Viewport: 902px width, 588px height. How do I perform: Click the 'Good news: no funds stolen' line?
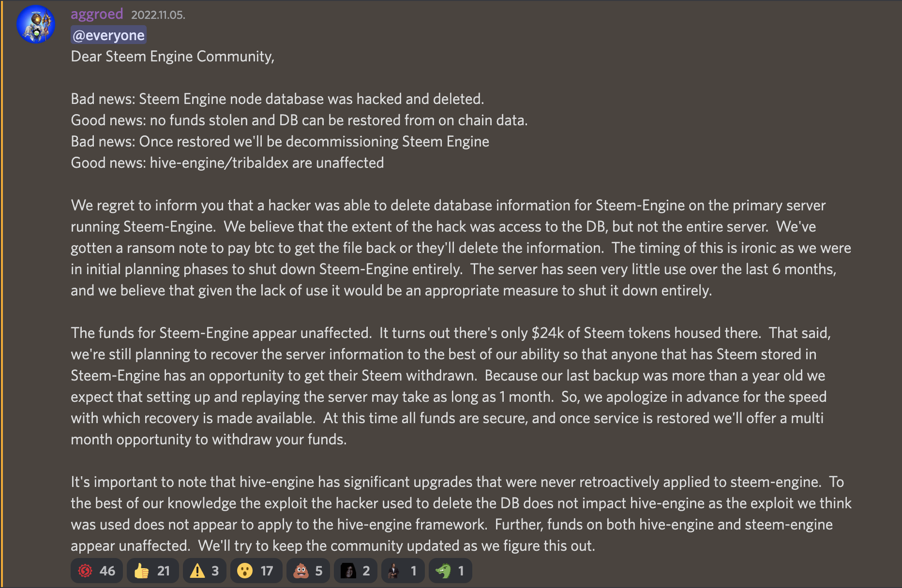click(x=299, y=120)
